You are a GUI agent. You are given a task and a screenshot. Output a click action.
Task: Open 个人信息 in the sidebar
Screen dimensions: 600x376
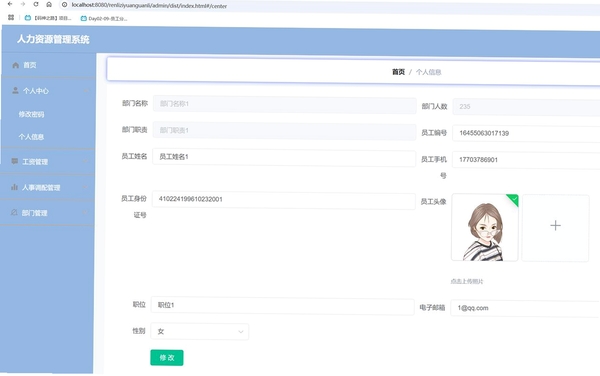pos(31,137)
